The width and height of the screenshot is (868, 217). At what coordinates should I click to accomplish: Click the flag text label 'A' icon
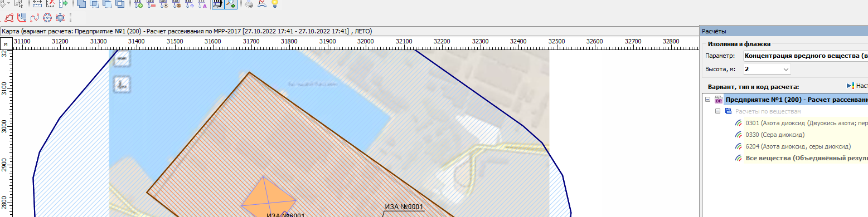(x=202, y=4)
